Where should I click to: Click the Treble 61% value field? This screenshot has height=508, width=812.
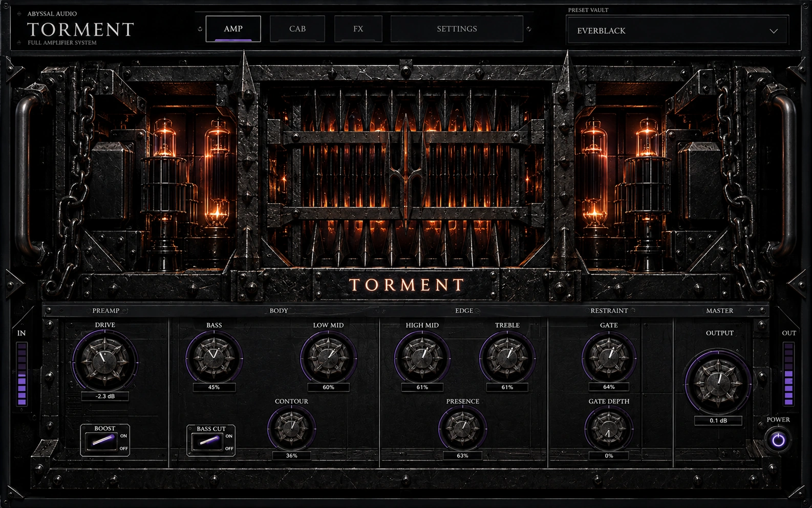click(x=507, y=387)
